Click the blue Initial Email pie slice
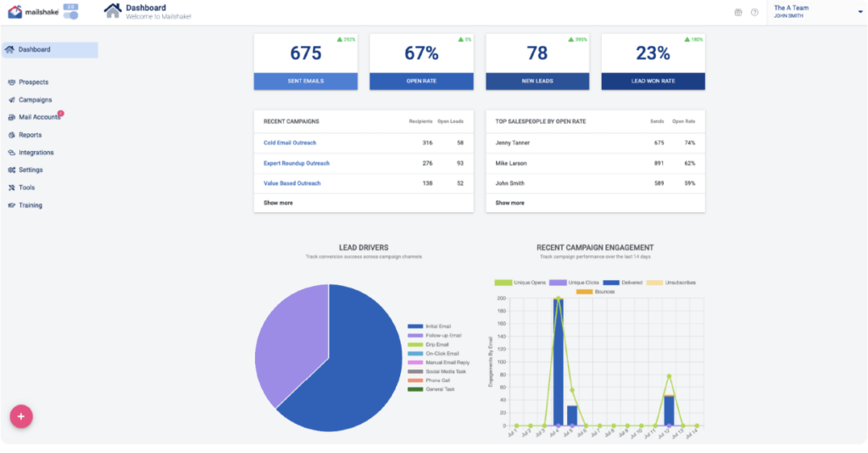 (x=354, y=366)
